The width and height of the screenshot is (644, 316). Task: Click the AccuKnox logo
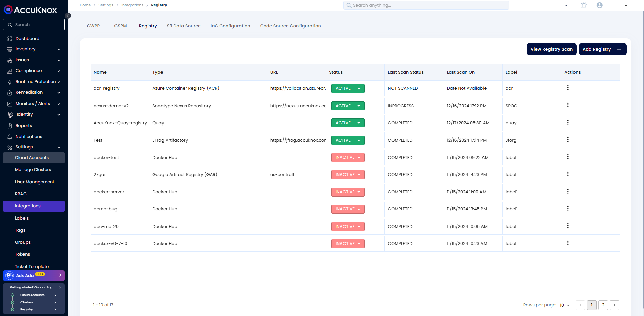coord(31,10)
